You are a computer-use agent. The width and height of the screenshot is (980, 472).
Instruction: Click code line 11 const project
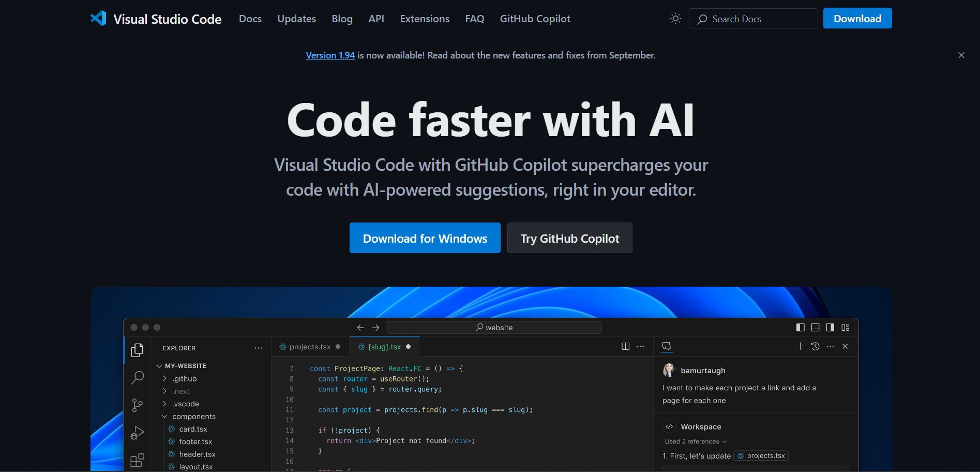[x=425, y=410]
